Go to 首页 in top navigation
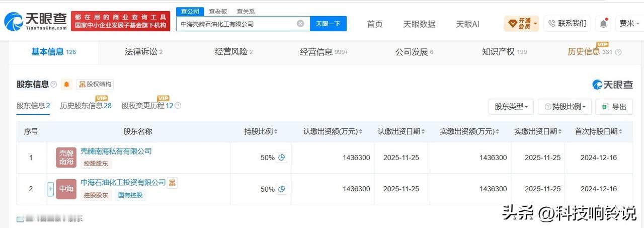The image size is (644, 228). [x=374, y=24]
